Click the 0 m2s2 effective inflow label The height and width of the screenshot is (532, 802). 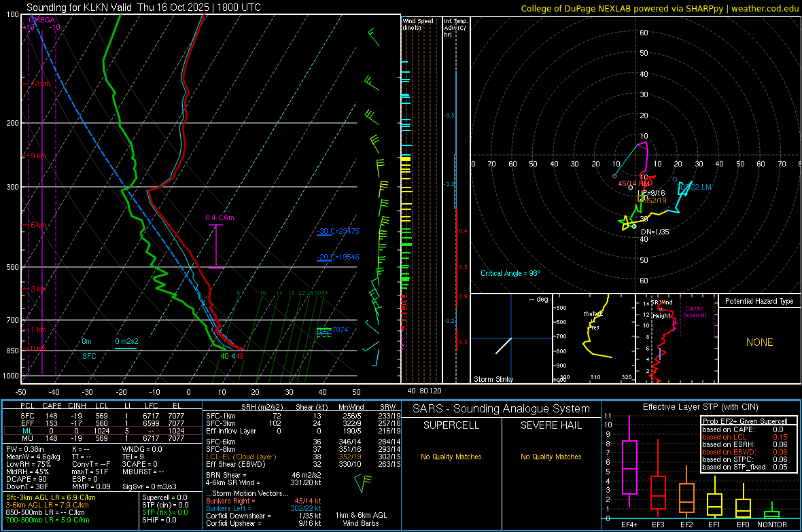click(126, 341)
